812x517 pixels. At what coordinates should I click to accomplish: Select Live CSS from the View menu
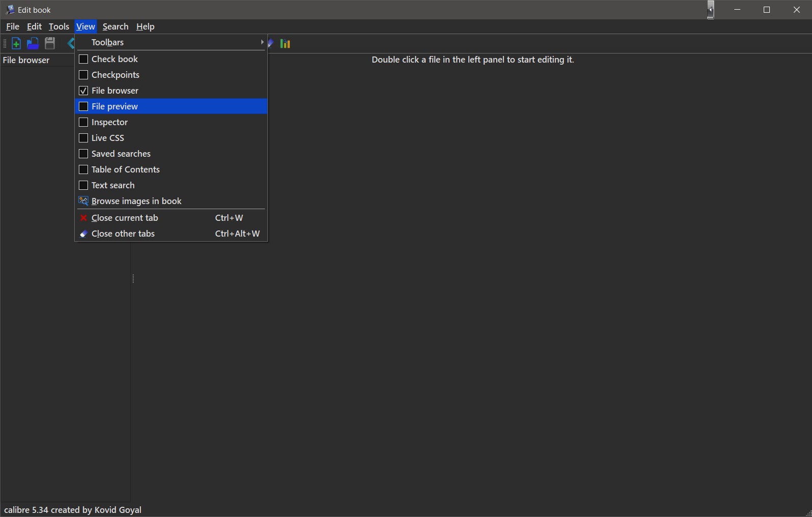click(x=108, y=138)
